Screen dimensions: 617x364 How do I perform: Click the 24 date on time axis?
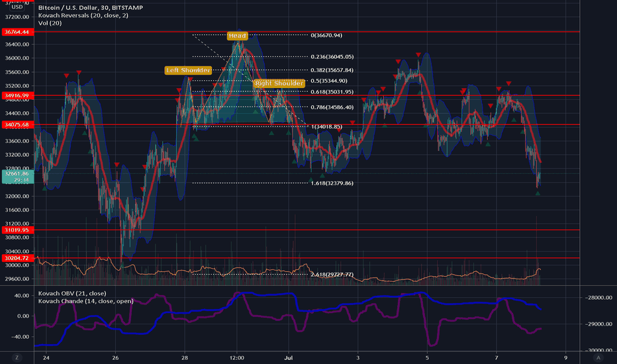[46, 357]
